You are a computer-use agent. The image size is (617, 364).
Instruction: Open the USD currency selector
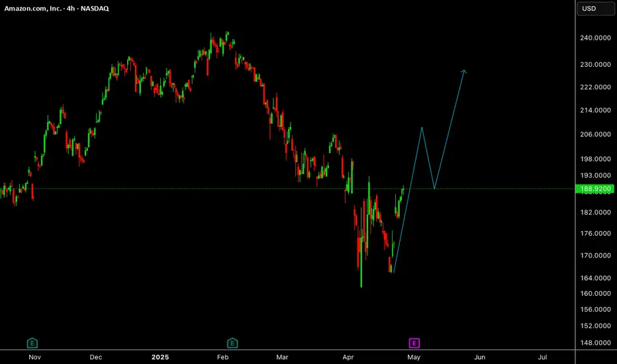click(595, 9)
